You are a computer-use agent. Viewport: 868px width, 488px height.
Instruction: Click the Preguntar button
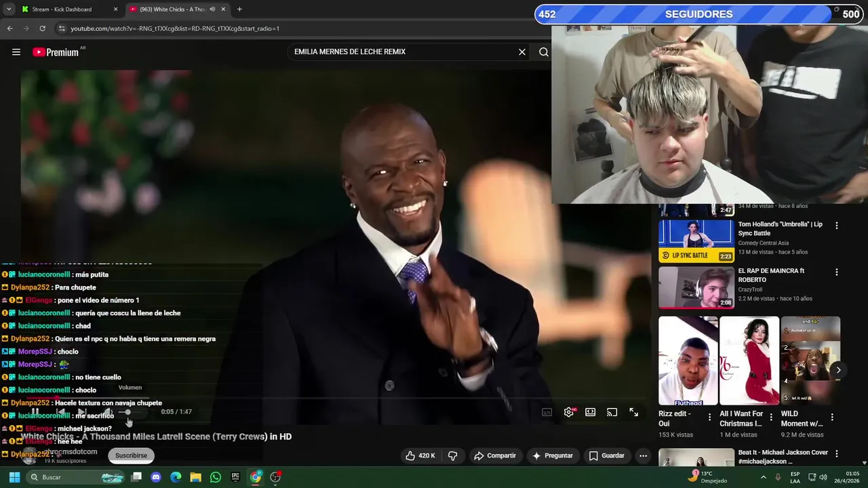pyautogui.click(x=553, y=455)
